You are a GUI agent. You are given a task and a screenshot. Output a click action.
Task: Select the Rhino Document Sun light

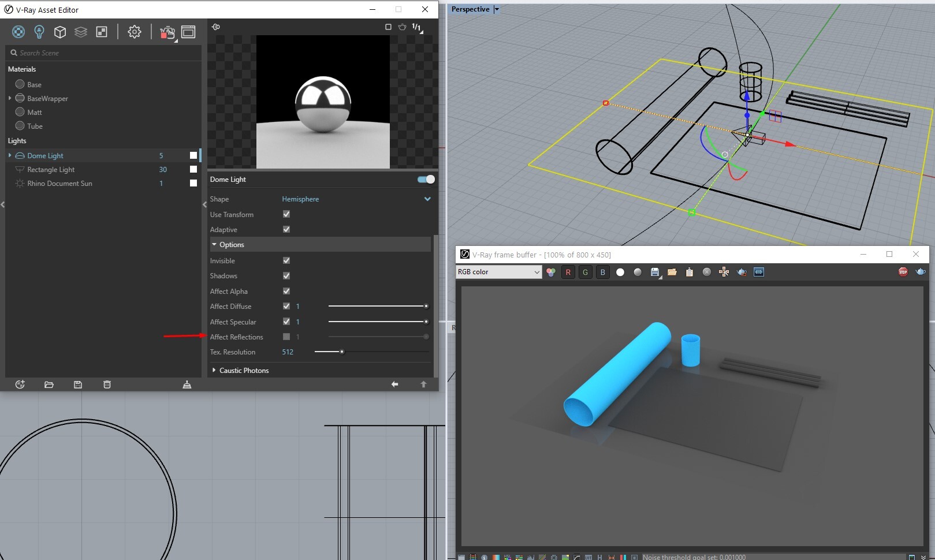tap(59, 184)
